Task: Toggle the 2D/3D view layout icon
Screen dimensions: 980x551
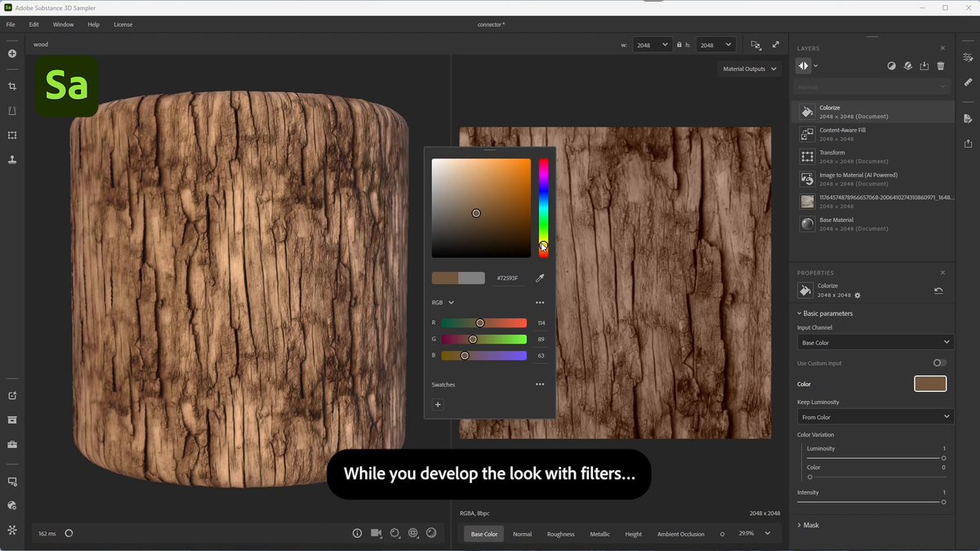Action: click(x=756, y=45)
